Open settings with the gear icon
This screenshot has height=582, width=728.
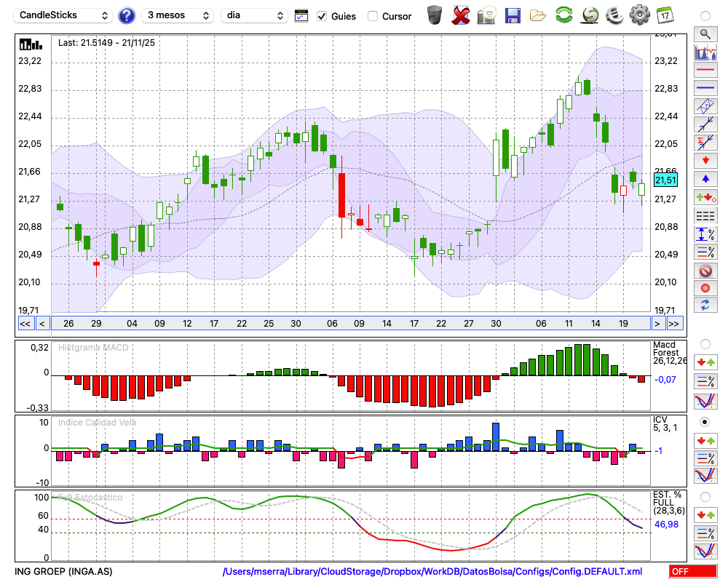coord(639,15)
